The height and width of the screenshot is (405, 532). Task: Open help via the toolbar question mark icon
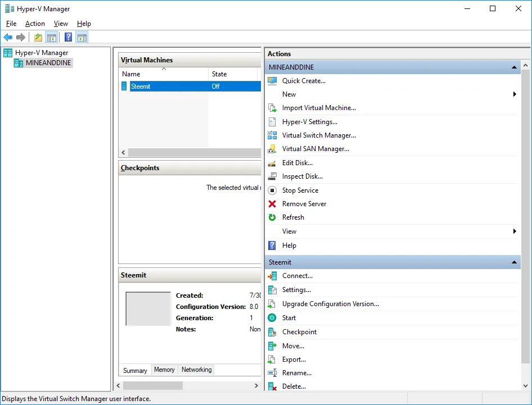coord(68,37)
